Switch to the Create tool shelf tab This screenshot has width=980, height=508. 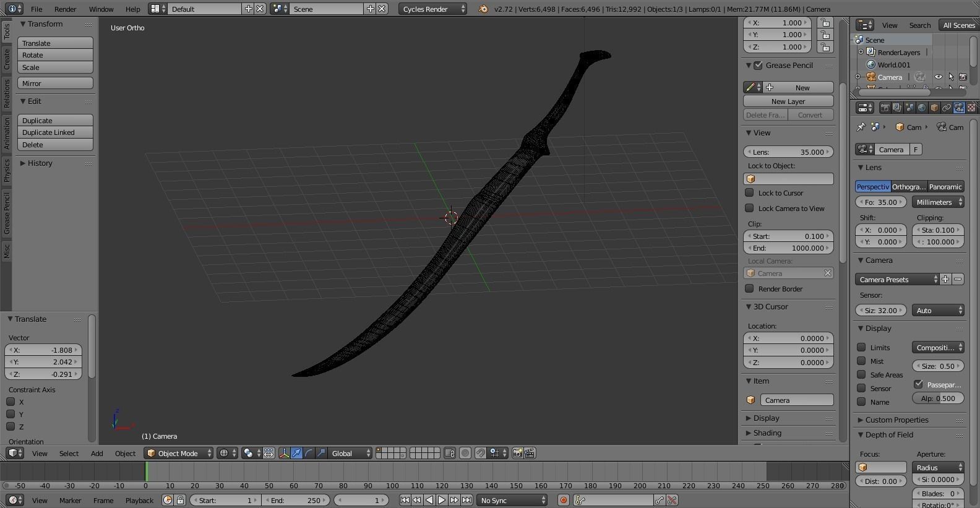(x=7, y=59)
